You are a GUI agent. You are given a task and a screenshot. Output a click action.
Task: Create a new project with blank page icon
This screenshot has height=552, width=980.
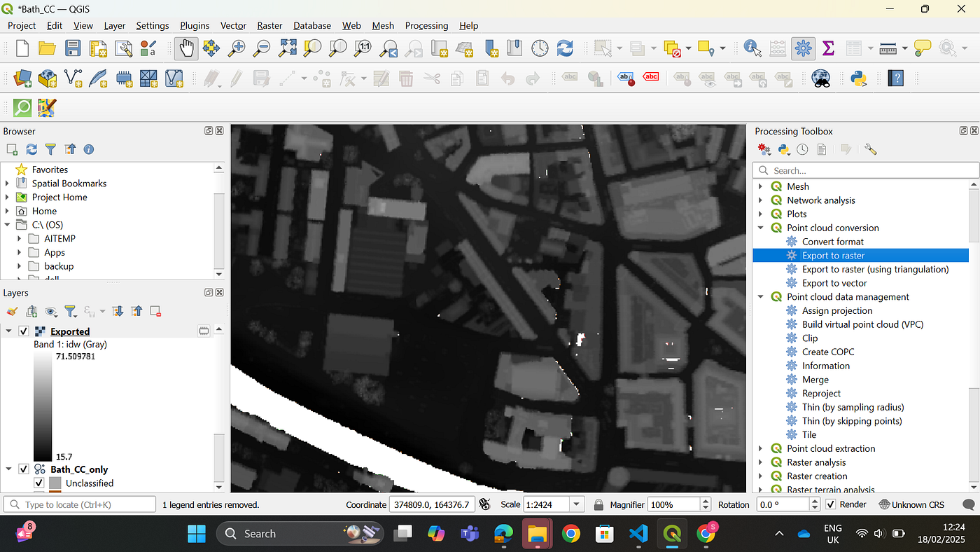coord(22,48)
